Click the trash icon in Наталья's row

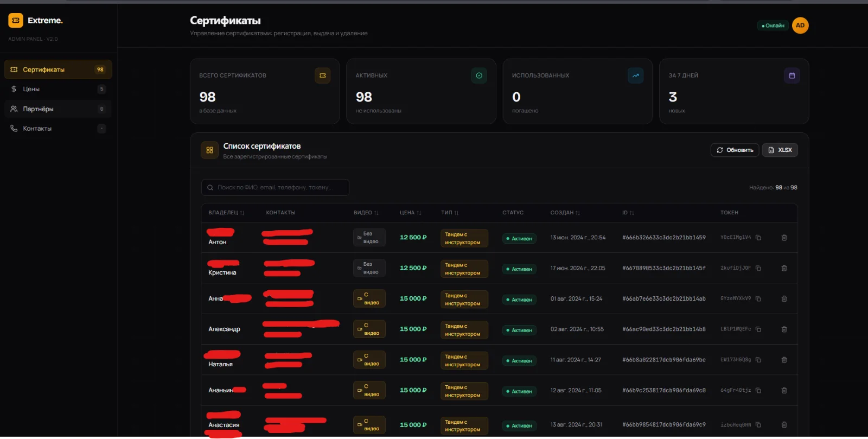tap(784, 360)
